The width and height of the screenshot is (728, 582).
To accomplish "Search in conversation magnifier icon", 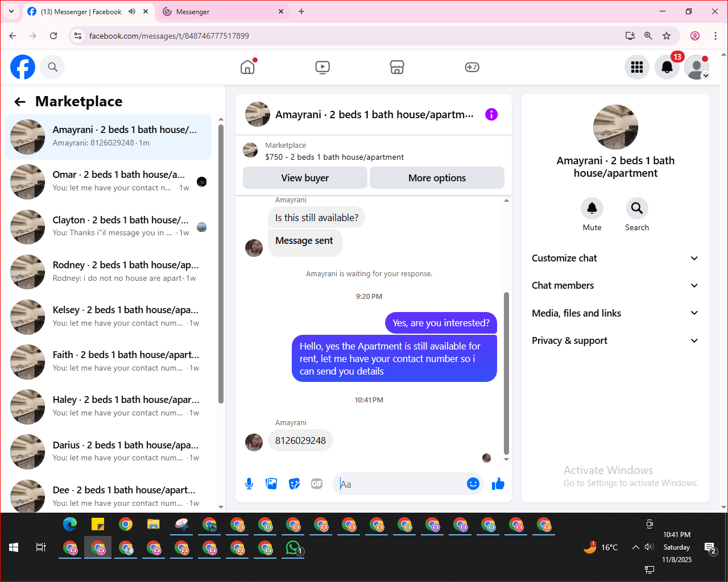I will pyautogui.click(x=637, y=208).
